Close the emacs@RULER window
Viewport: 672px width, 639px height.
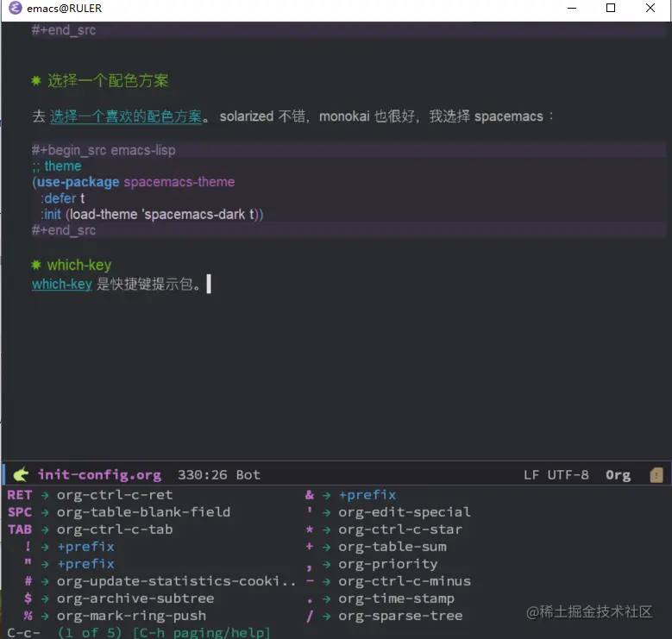650,8
